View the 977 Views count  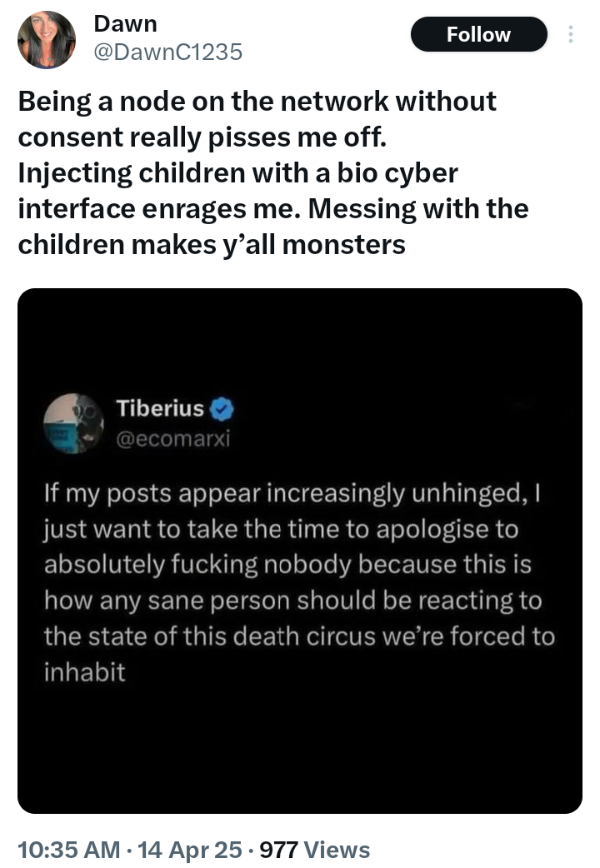[315, 850]
